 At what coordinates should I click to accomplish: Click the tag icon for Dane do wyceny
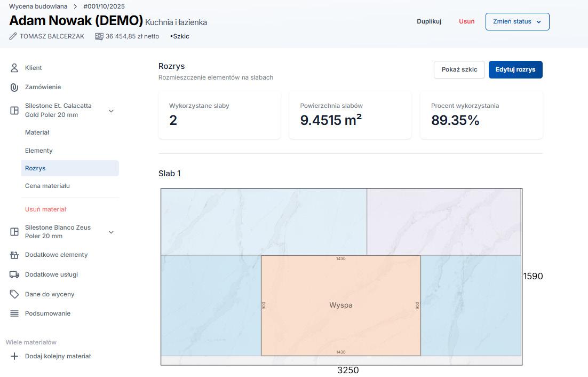[x=14, y=294]
